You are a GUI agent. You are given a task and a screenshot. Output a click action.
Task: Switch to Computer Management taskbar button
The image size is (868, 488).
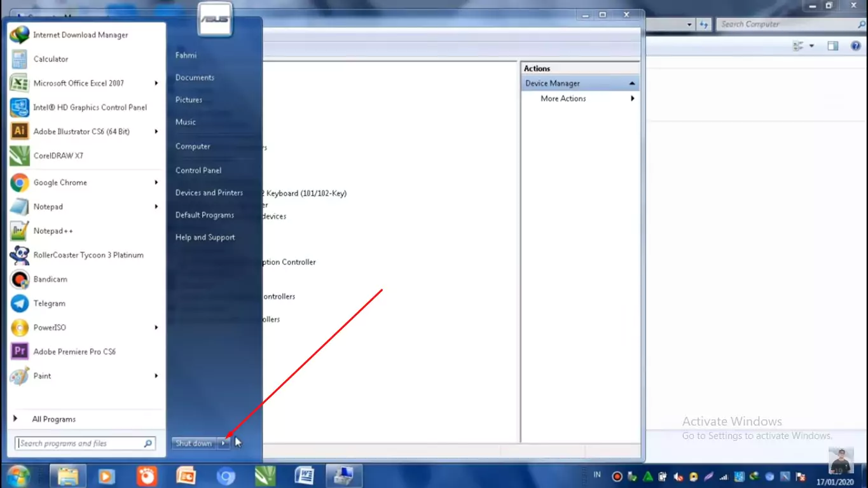(344, 476)
